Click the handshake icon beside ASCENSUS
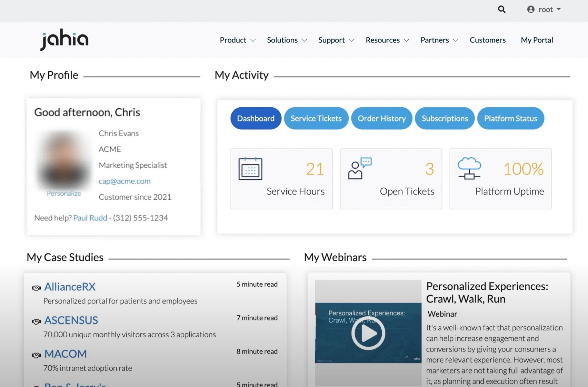This screenshot has width=588, height=387. [36, 321]
